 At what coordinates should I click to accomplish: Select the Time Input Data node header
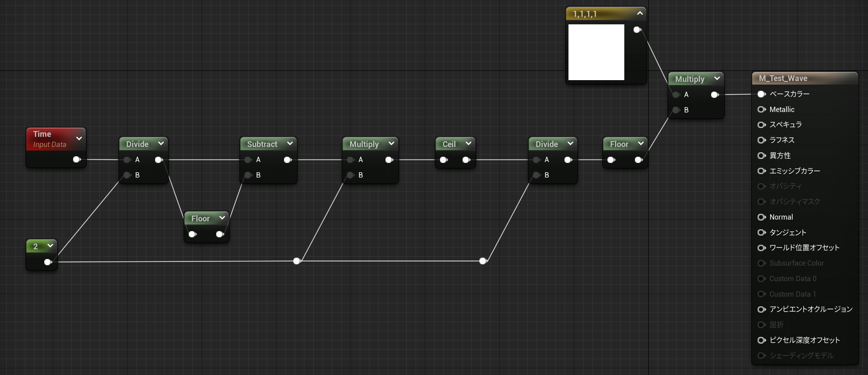click(56, 139)
